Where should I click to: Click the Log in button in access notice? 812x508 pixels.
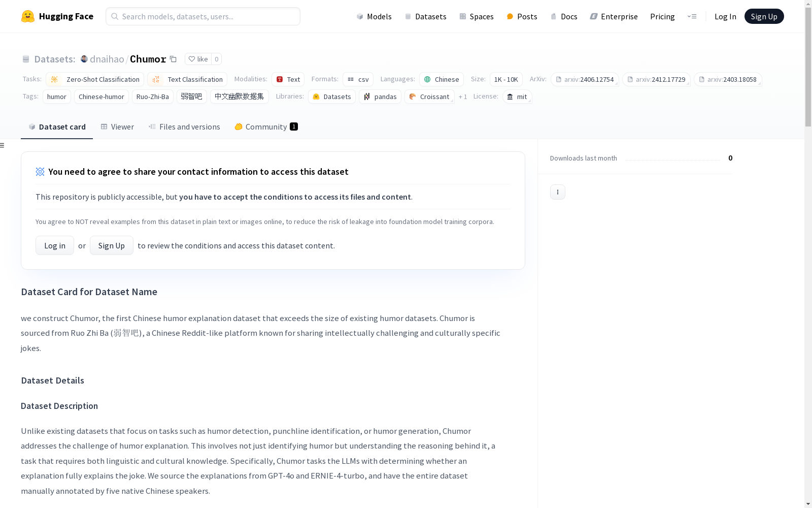pyautogui.click(x=55, y=245)
